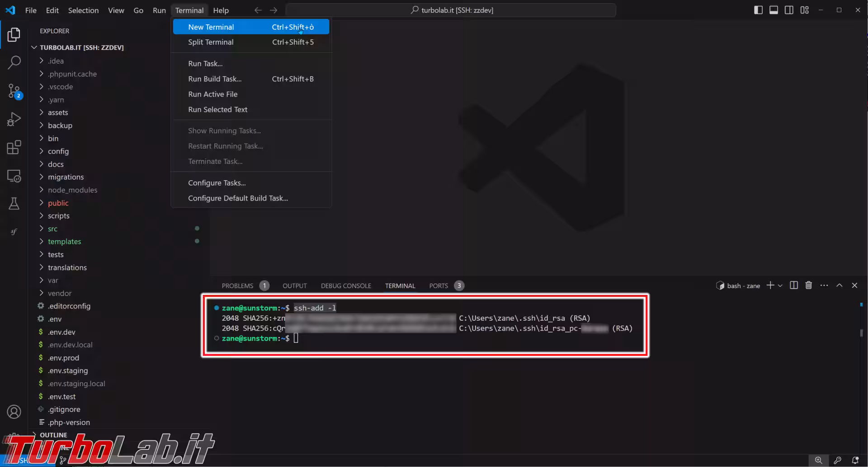This screenshot has height=467, width=868.
Task: Expand the templates folder
Action: click(x=64, y=242)
